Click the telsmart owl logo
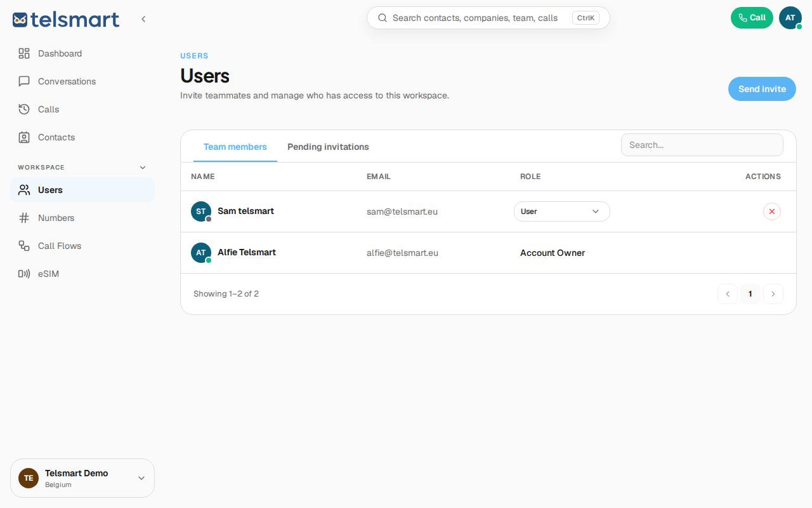 65,19
